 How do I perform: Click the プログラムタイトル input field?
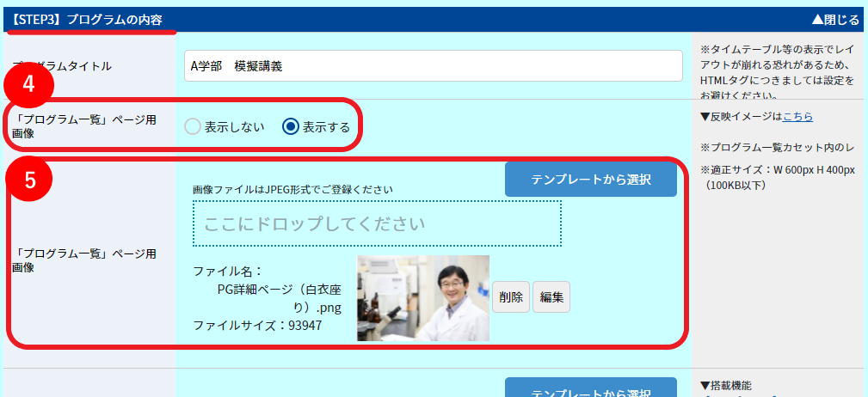434,66
